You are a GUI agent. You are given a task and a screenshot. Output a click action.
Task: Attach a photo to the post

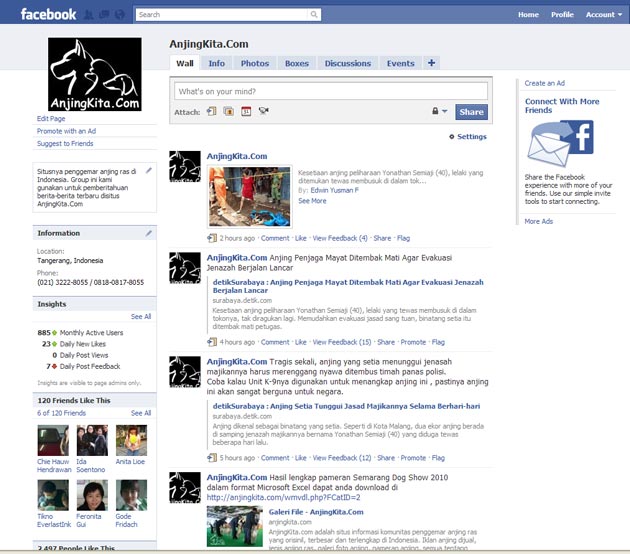point(228,111)
